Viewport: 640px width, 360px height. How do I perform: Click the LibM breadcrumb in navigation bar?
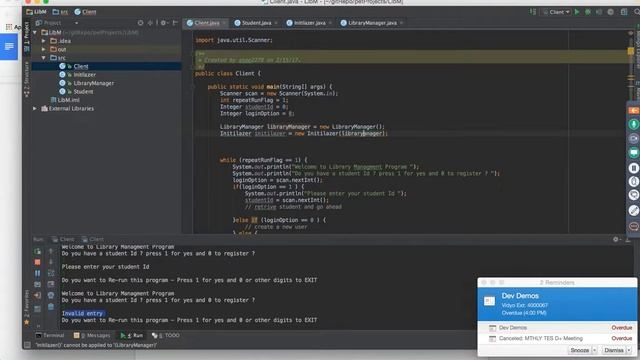pos(36,12)
